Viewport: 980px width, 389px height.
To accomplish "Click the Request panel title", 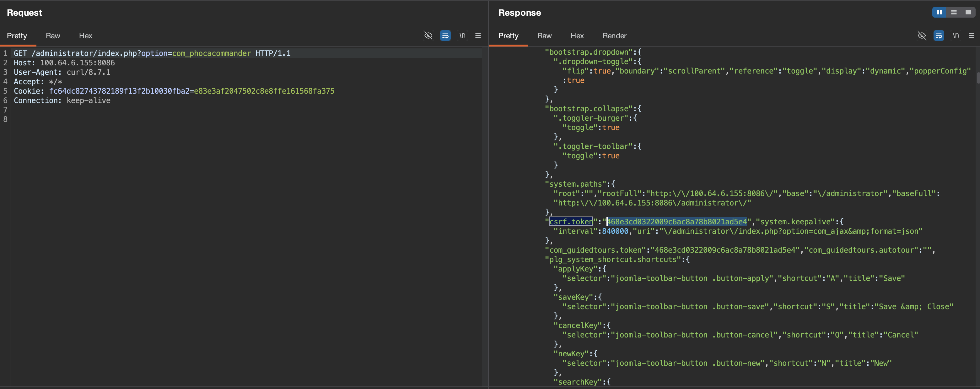I will tap(24, 13).
